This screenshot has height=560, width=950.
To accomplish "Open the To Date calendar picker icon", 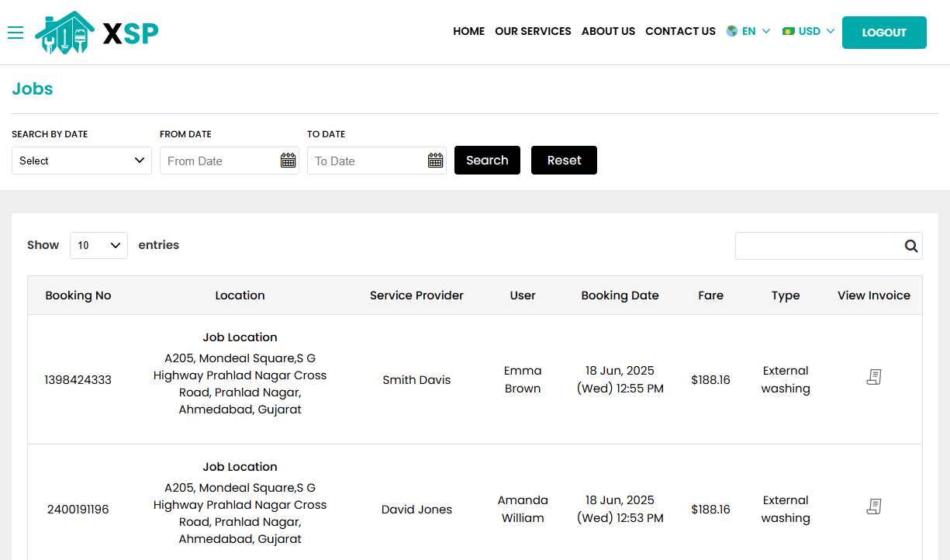I will coord(435,160).
